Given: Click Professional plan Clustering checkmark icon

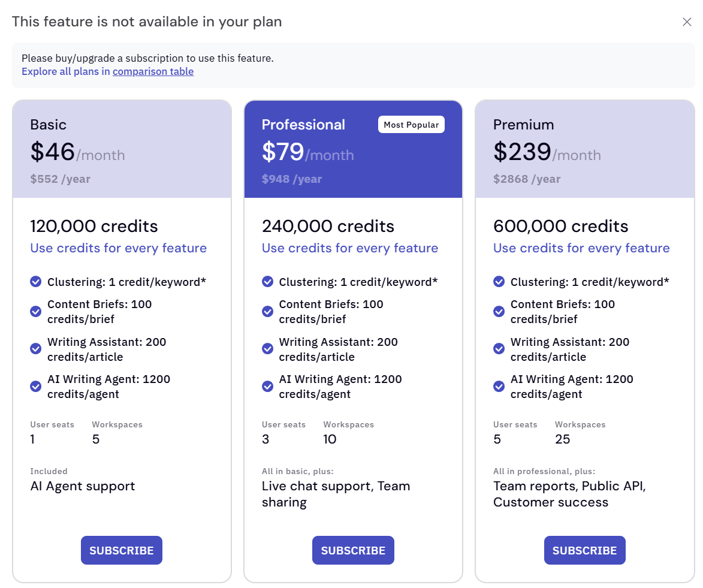Looking at the screenshot, I should click(x=267, y=282).
